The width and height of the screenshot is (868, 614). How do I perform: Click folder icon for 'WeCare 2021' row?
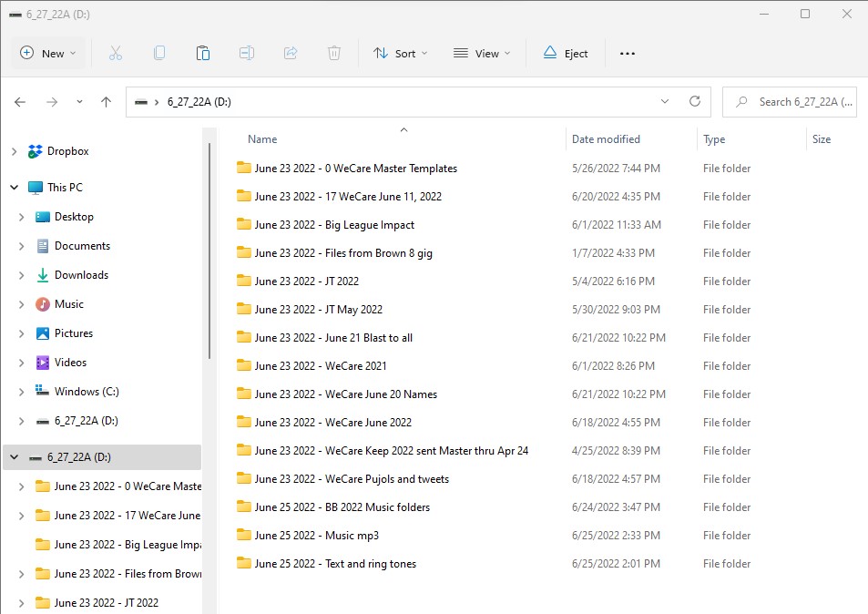[x=243, y=365]
